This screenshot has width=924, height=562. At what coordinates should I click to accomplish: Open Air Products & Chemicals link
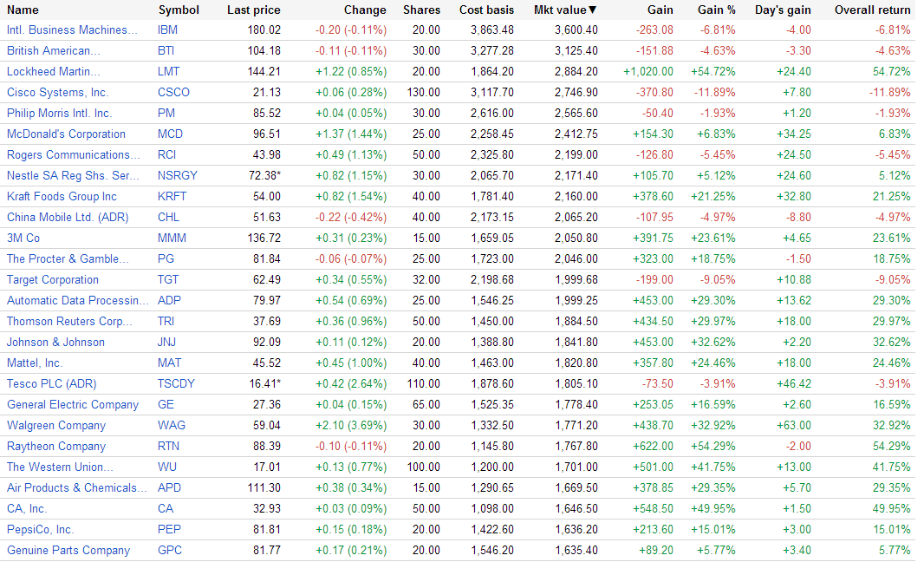(x=76, y=487)
